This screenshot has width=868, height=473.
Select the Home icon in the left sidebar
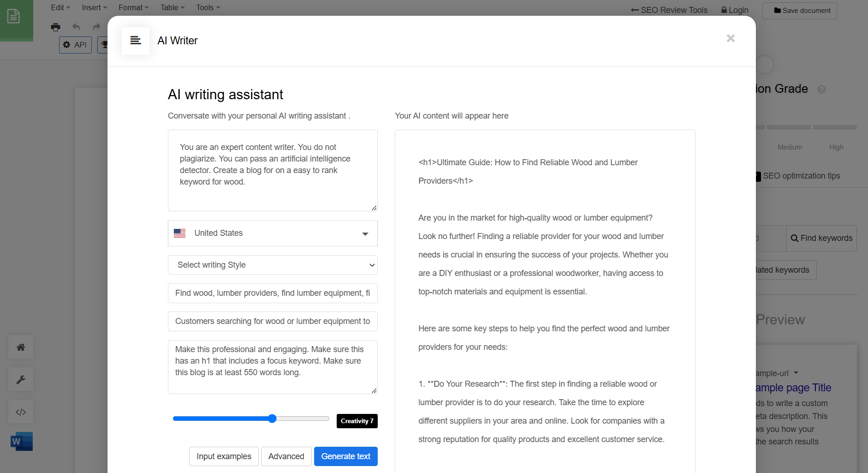[20, 347]
